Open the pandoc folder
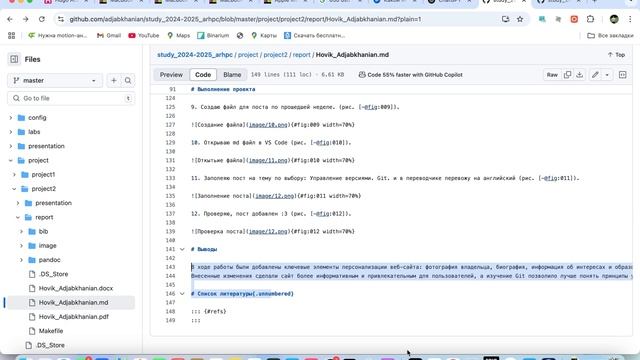 click(49, 260)
